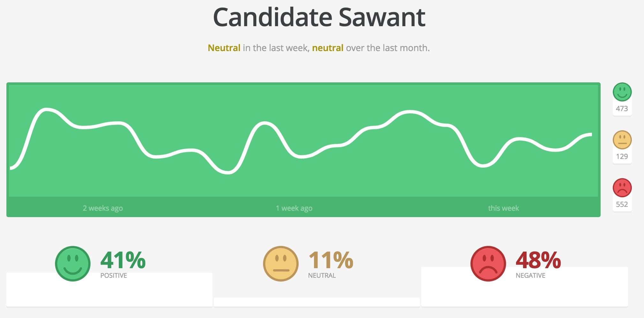This screenshot has height=318, width=644.
Task: Click the 41% positive percentage
Action: click(123, 260)
